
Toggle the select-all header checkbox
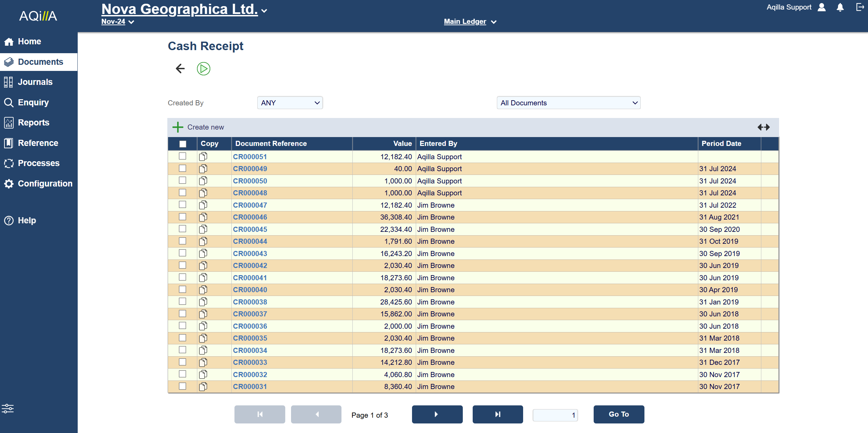click(183, 144)
